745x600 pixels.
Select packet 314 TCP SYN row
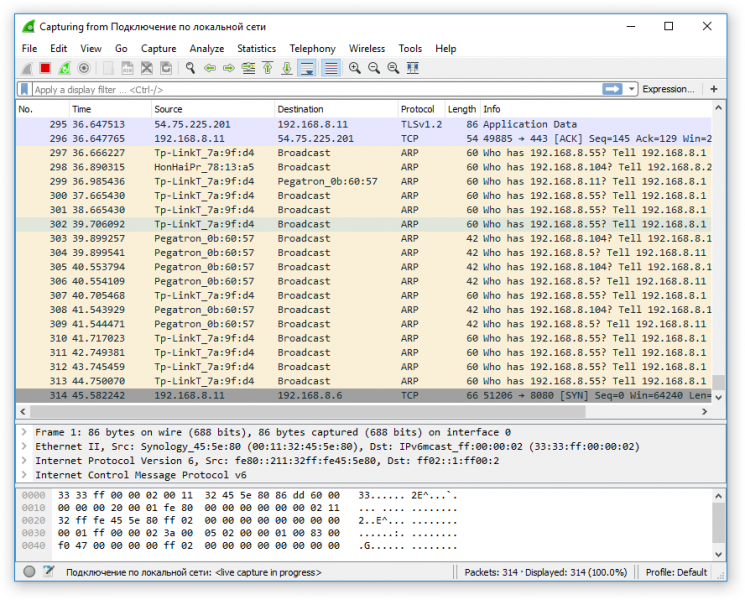[363, 395]
